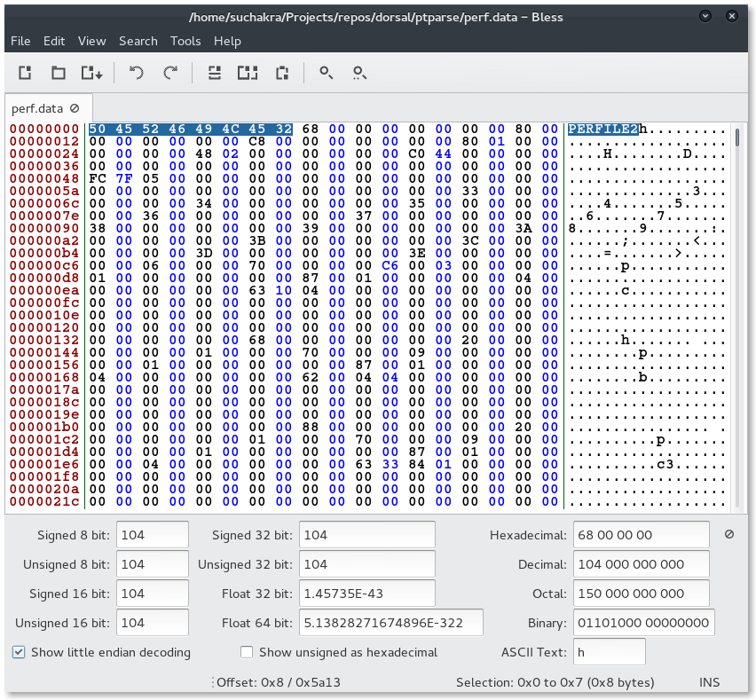Click the Signed 32 bit value field

click(x=367, y=535)
